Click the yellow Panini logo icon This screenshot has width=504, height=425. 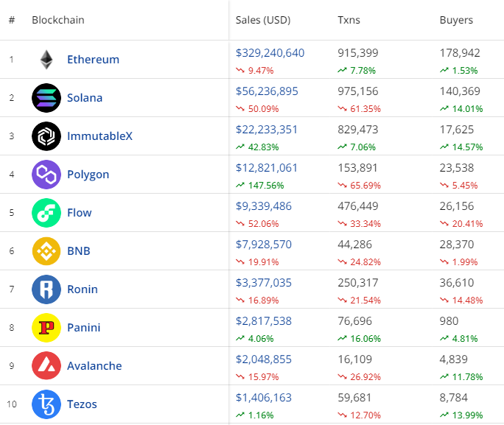46,328
